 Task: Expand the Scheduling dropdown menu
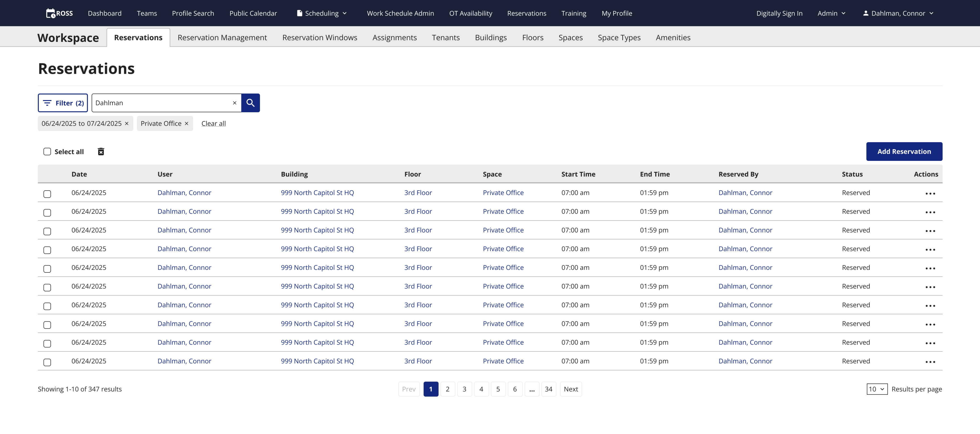click(322, 13)
